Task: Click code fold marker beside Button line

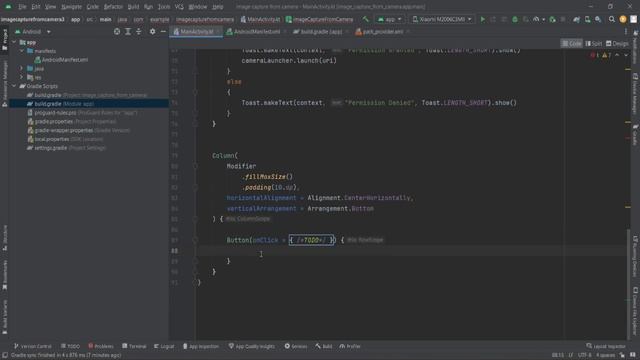Action: (195, 240)
